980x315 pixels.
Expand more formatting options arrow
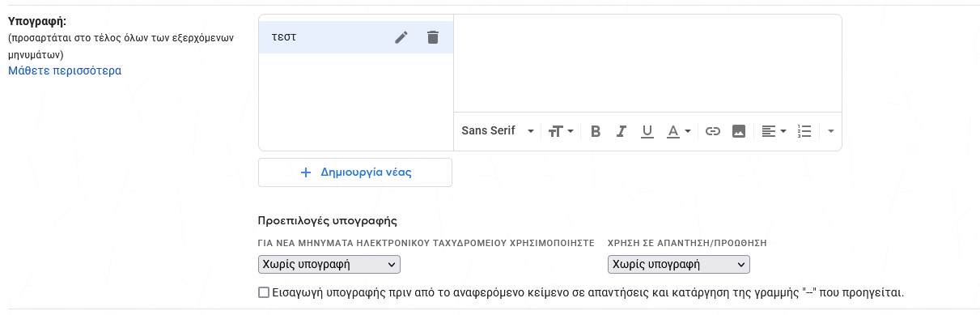[x=831, y=131]
